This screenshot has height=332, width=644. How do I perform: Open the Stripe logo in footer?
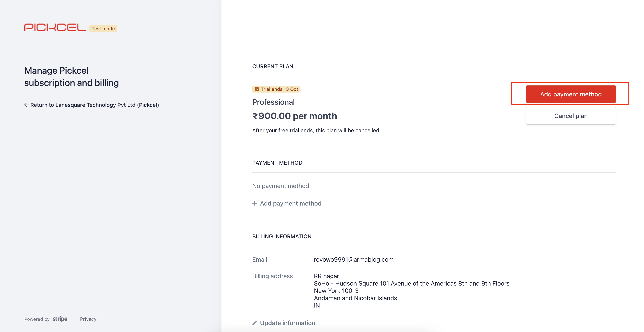60,319
